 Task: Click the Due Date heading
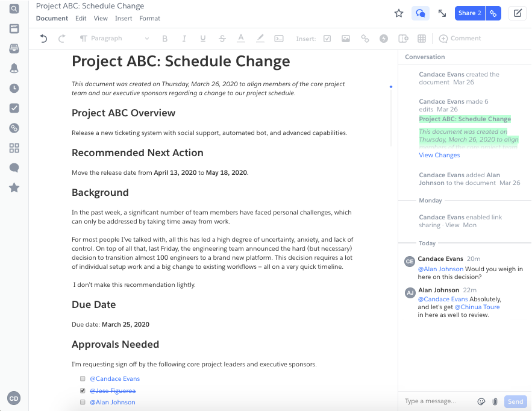93,304
